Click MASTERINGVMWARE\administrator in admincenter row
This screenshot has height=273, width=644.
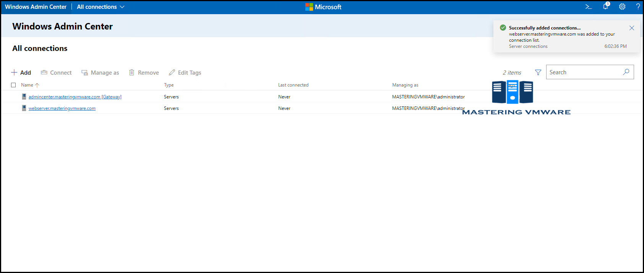[x=428, y=97]
